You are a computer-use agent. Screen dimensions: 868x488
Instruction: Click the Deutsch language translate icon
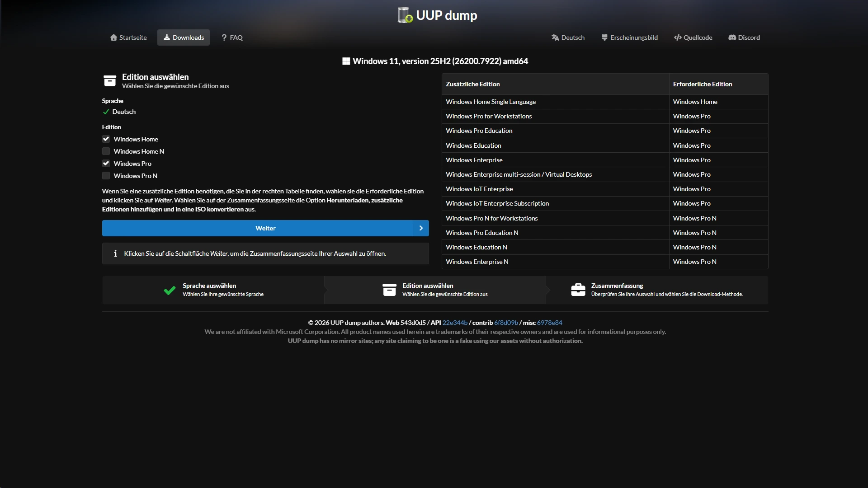[x=555, y=38]
